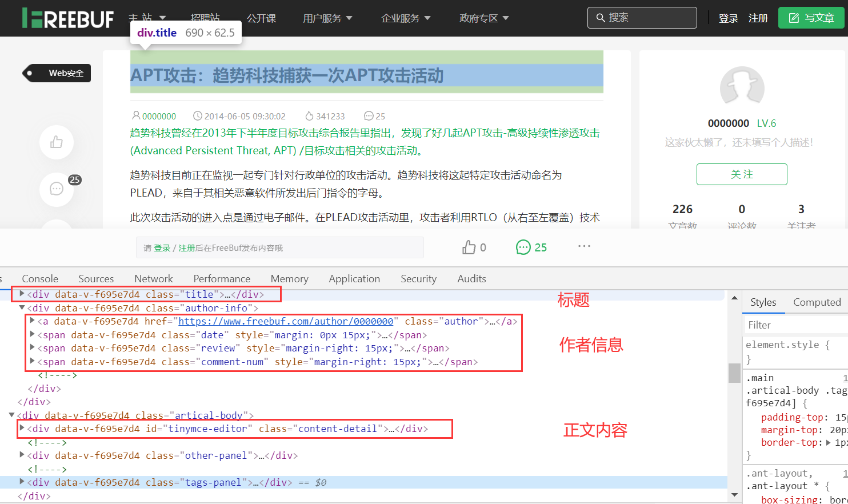Click the 登录 link in comment box

(x=162, y=248)
